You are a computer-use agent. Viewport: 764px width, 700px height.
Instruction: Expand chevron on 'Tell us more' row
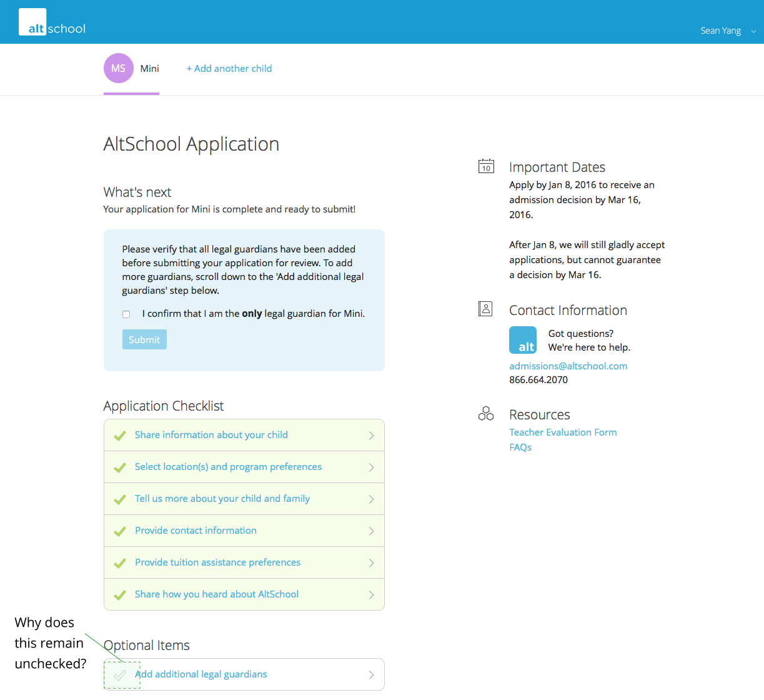pyautogui.click(x=371, y=499)
